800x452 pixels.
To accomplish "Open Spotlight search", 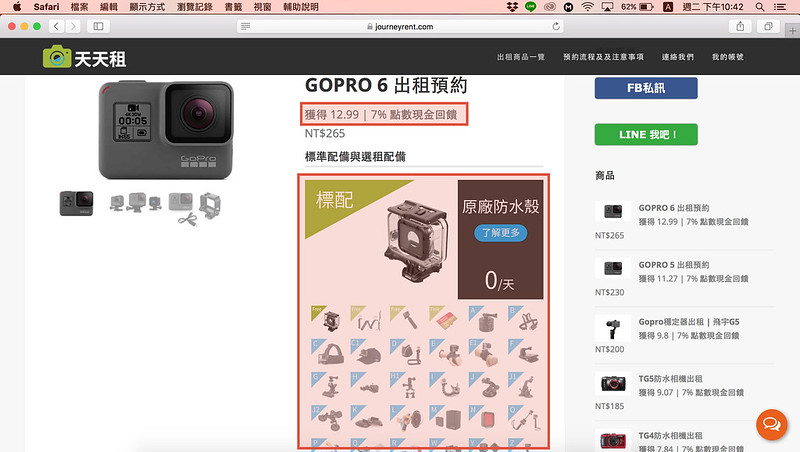I will tap(760, 7).
